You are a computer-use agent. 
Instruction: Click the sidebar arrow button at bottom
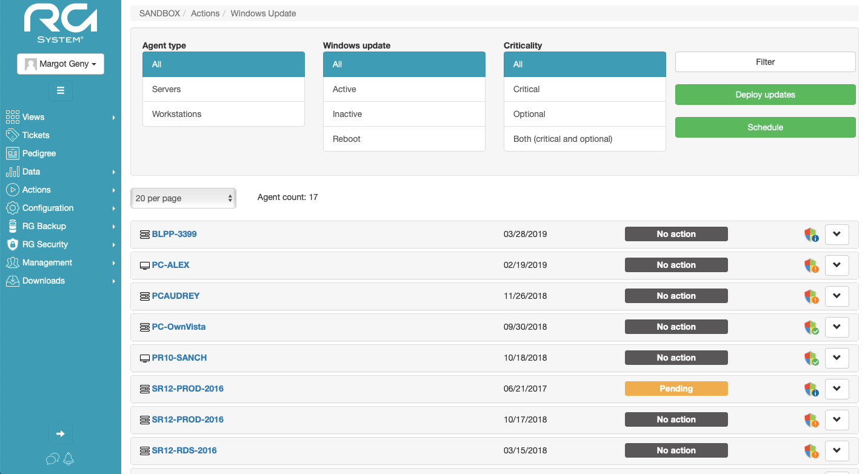[x=61, y=434]
